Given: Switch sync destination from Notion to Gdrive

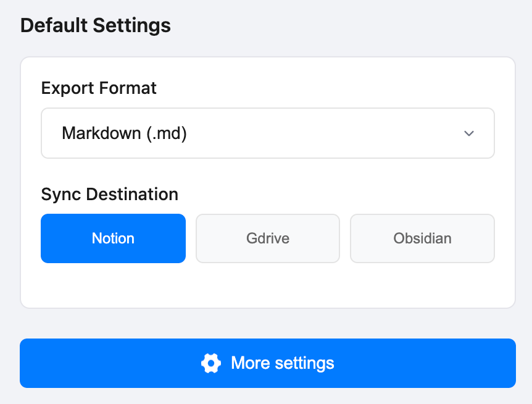Looking at the screenshot, I should pyautogui.click(x=268, y=238).
